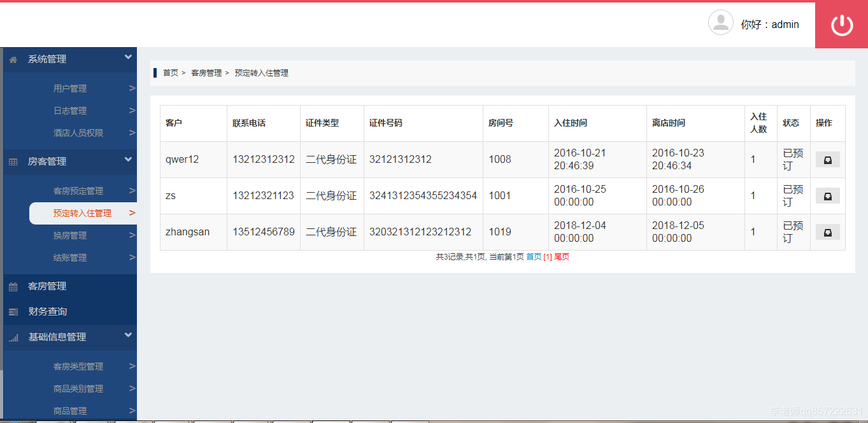The height and width of the screenshot is (423, 868).
Task: Click the bar-chart icon beside 基础信息管理
Action: pos(13,337)
